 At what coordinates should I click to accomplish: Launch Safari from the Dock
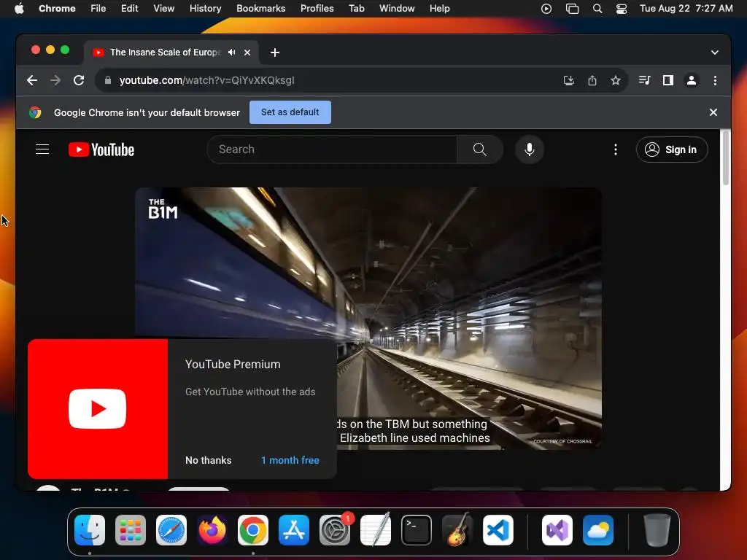171,530
